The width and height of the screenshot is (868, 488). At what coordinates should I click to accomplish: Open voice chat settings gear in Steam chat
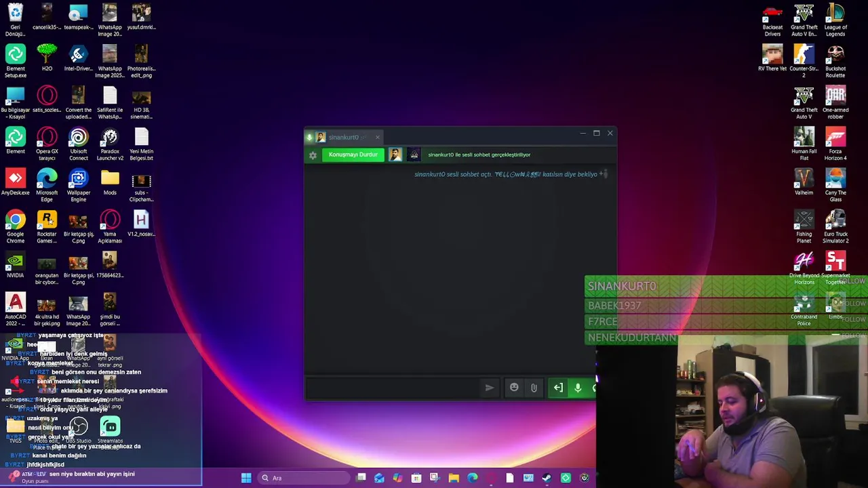point(313,155)
